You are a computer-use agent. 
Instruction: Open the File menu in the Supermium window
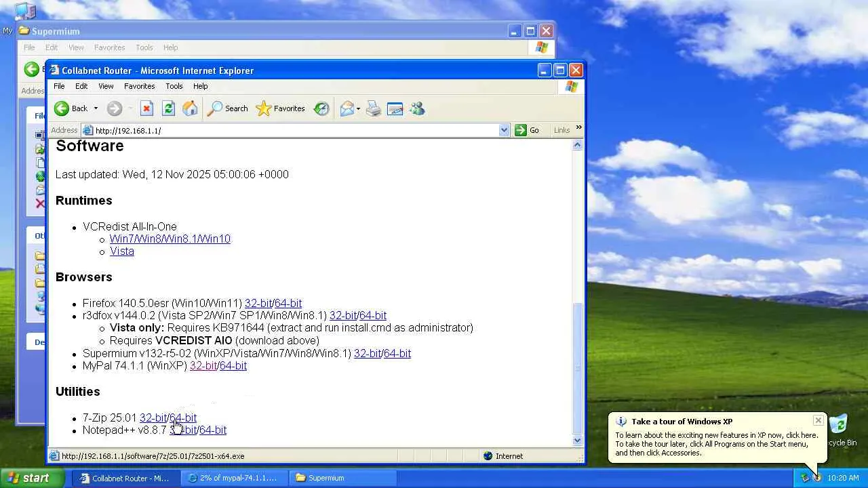[x=29, y=47]
